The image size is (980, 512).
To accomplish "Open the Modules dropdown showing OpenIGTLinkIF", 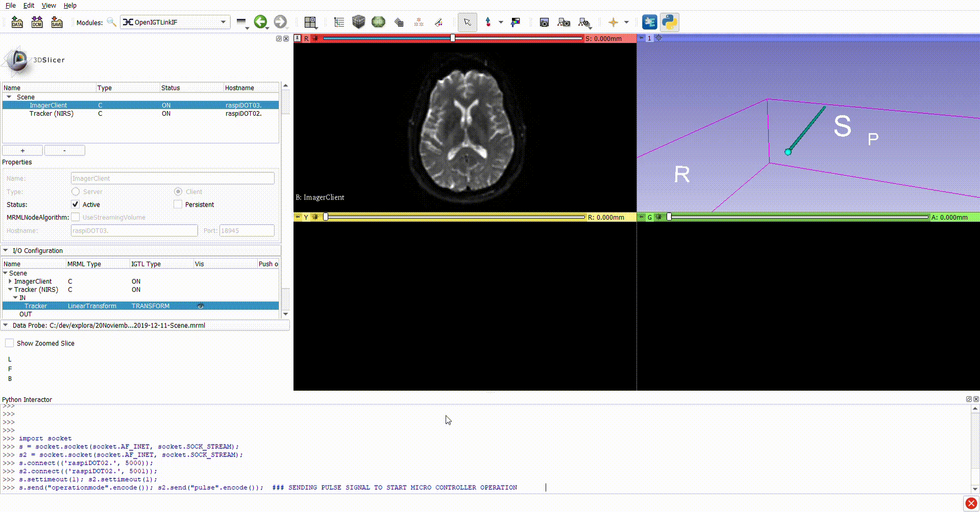I will 175,22.
